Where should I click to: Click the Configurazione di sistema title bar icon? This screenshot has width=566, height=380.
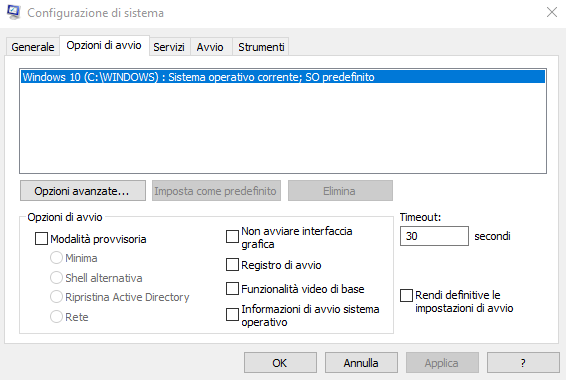(x=14, y=13)
